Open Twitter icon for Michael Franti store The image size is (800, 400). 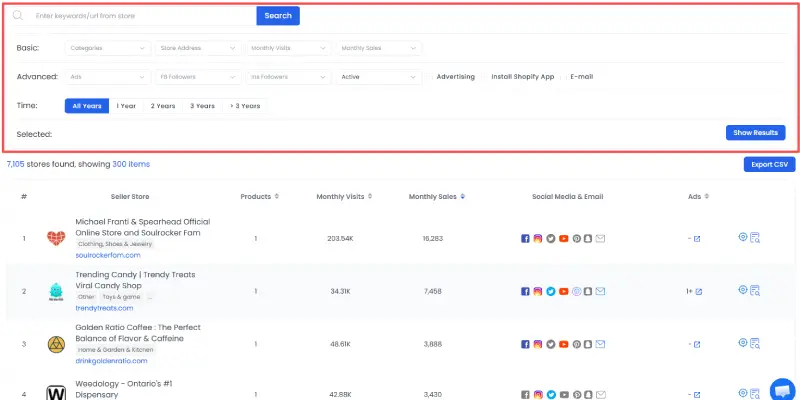[x=551, y=238]
